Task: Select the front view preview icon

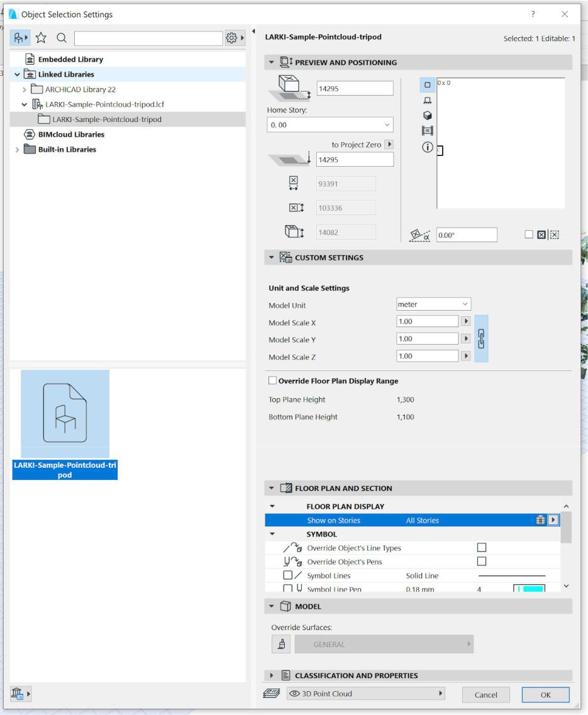Action: (x=428, y=101)
